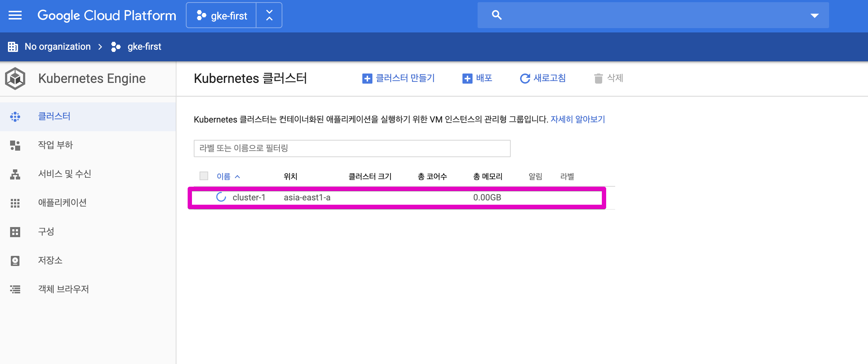Open the Kubernetes Engine sidebar header
868x364 pixels.
click(x=92, y=78)
